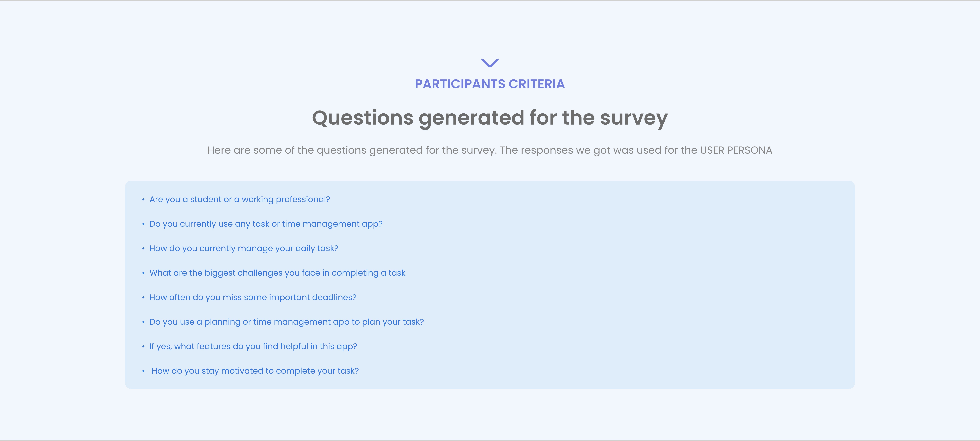Click bullet before daily task question

click(x=143, y=248)
